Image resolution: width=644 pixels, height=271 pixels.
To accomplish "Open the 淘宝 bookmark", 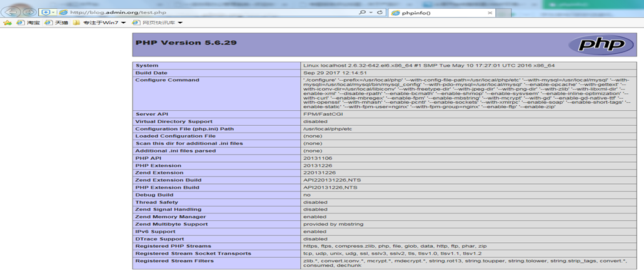I will pyautogui.click(x=28, y=23).
